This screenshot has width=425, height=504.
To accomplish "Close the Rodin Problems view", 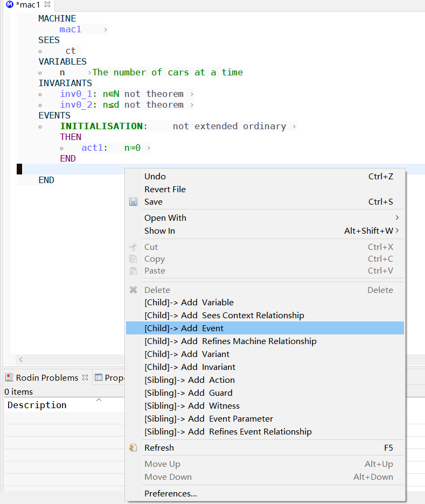I will (x=85, y=377).
